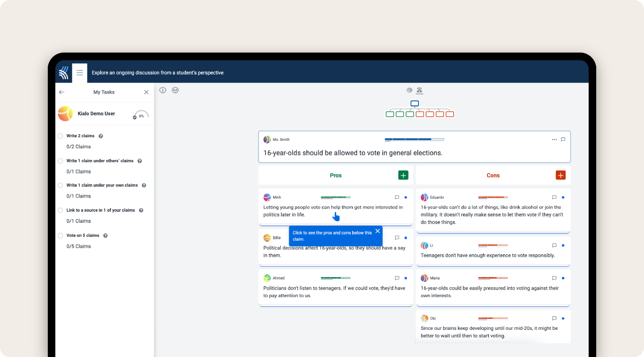Screen dimensions: 644x357
Task: Open comments on Minh's claim
Action: point(397,198)
